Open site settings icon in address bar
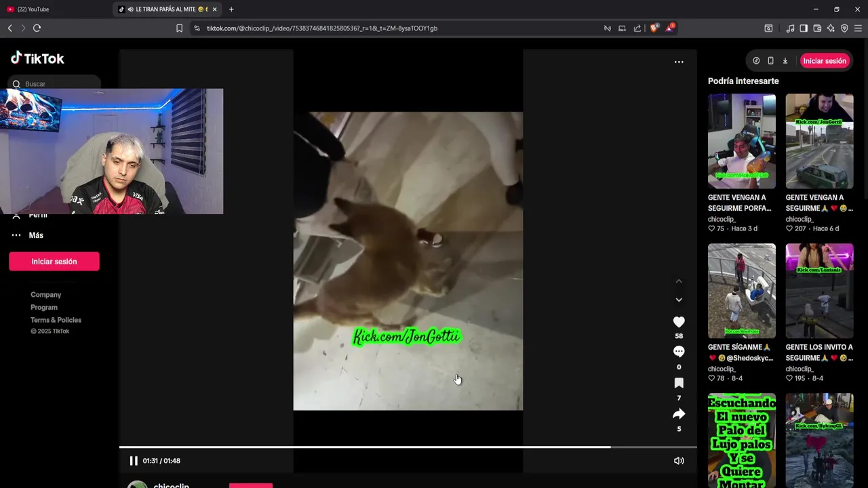Image resolution: width=868 pixels, height=488 pixels. click(197, 28)
